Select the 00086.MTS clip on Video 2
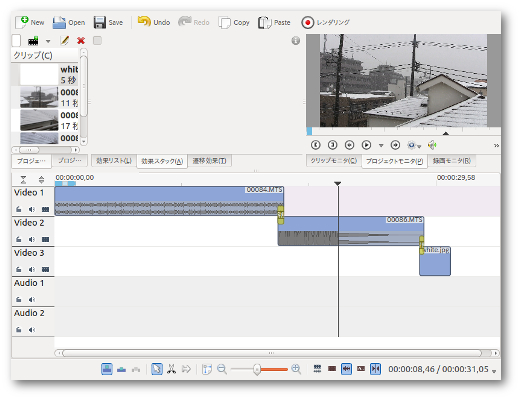 tap(351, 231)
